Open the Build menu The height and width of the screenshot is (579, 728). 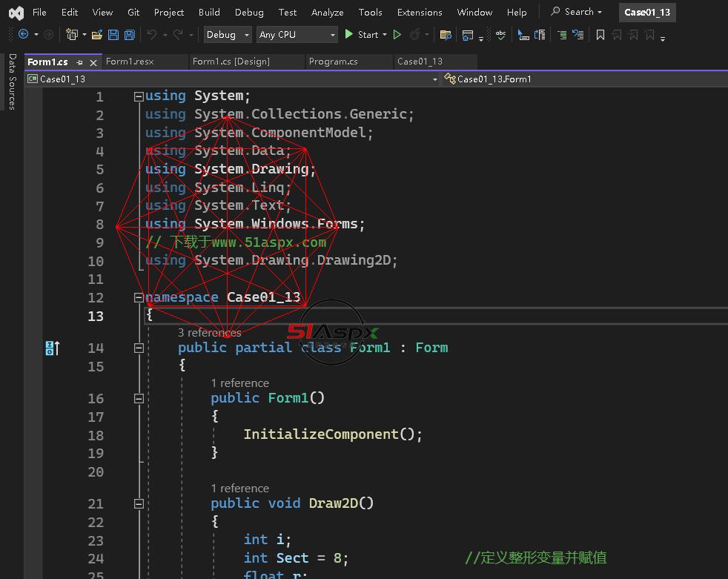point(209,12)
